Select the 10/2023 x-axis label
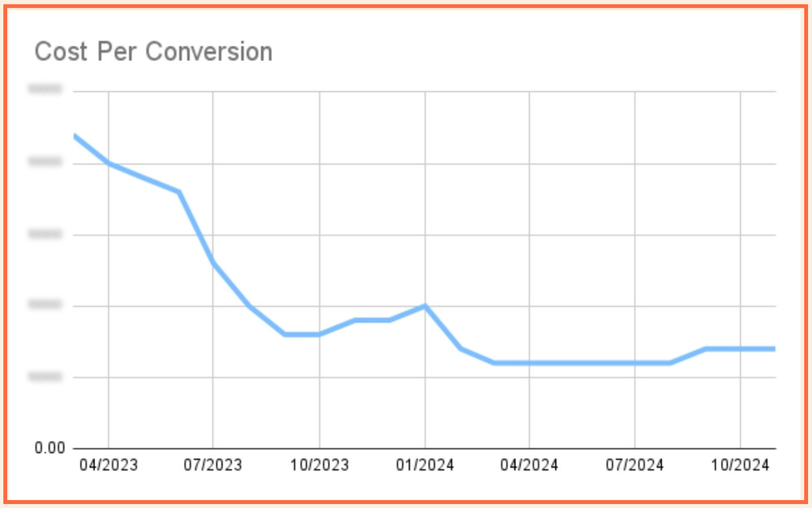This screenshot has height=508, width=812. [x=319, y=465]
